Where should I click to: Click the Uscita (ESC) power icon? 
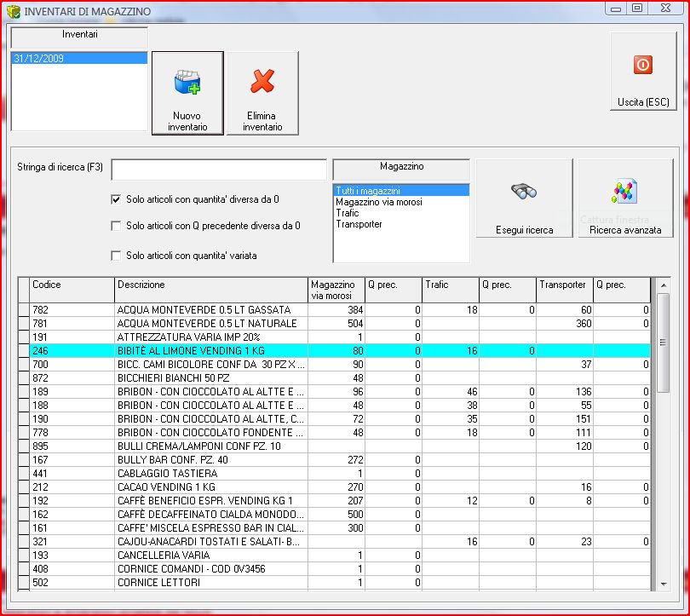(643, 66)
